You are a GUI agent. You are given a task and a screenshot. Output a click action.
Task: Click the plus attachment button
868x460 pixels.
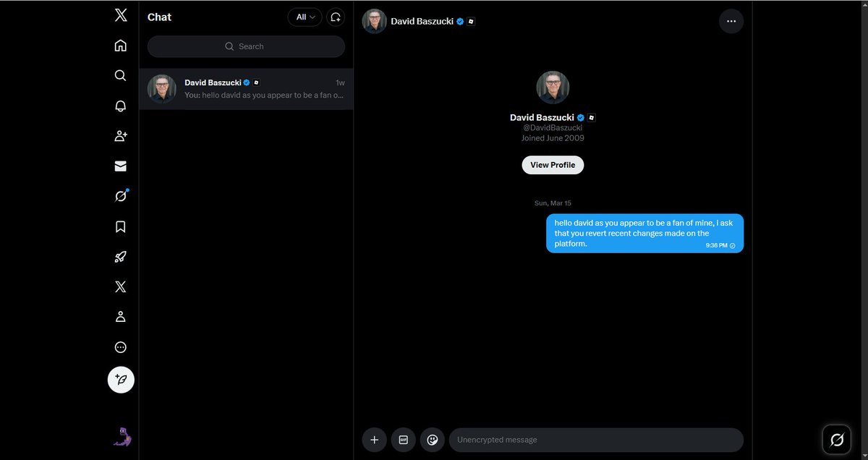[374, 440]
